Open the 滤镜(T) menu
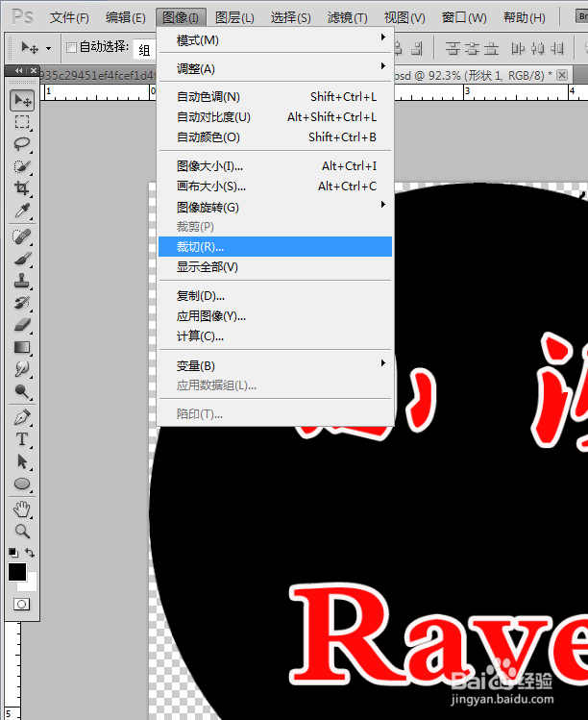This screenshot has width=588, height=720. point(348,17)
